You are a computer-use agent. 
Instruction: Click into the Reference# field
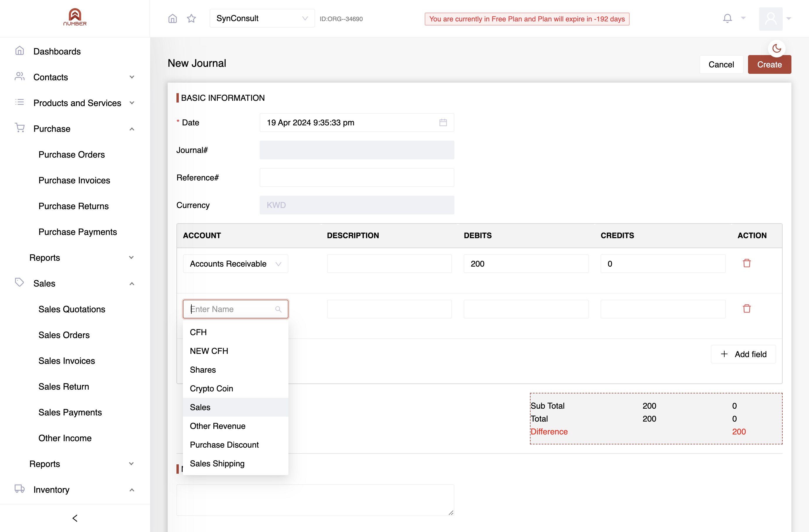pos(356,177)
